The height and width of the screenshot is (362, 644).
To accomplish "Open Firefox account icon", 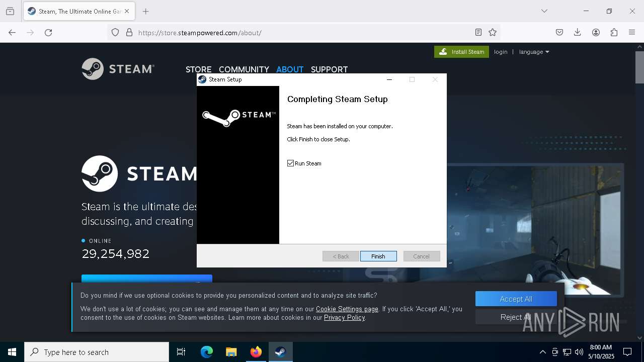I will (x=596, y=33).
